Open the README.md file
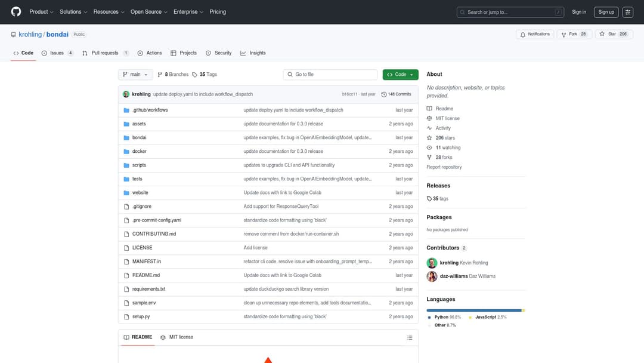 146,275
